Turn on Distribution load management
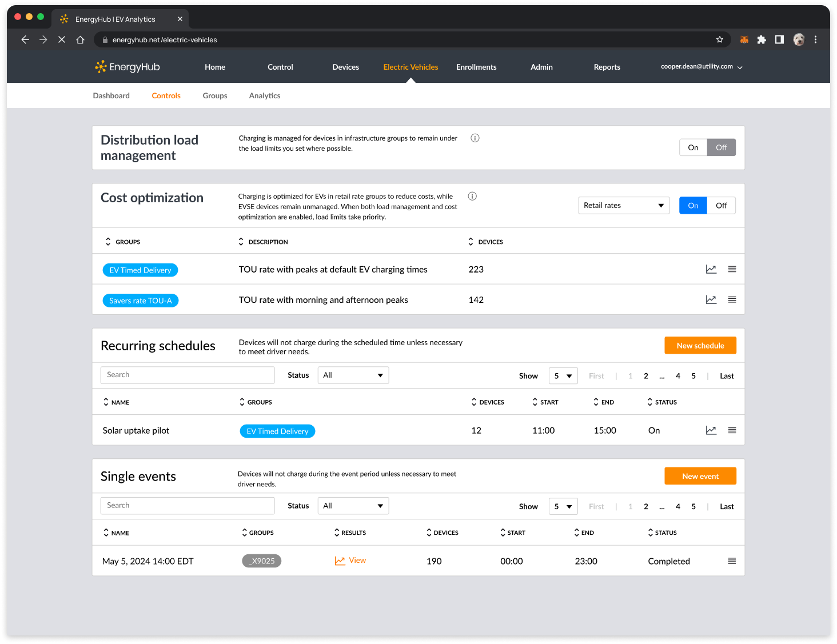837x644 pixels. [x=693, y=147]
